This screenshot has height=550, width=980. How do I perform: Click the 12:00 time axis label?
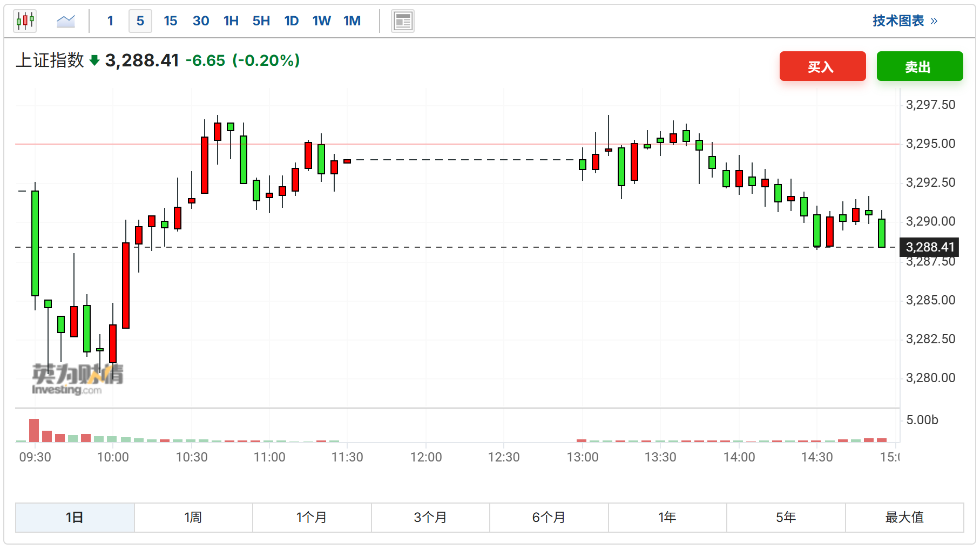426,457
